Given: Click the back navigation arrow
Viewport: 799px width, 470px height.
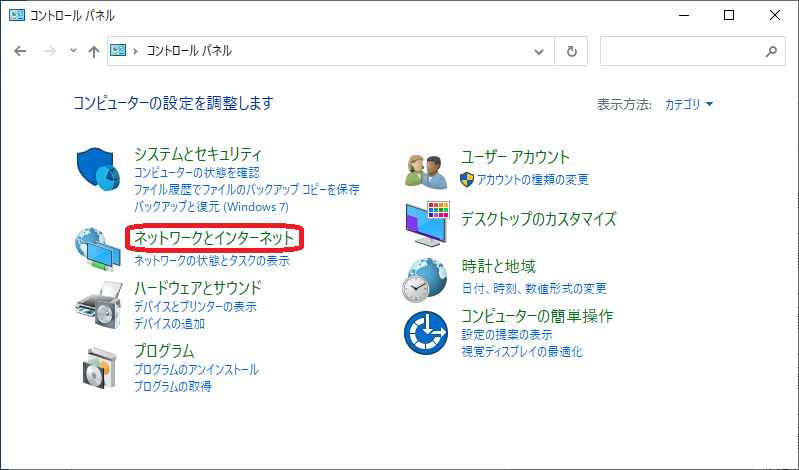Looking at the screenshot, I should 21,51.
